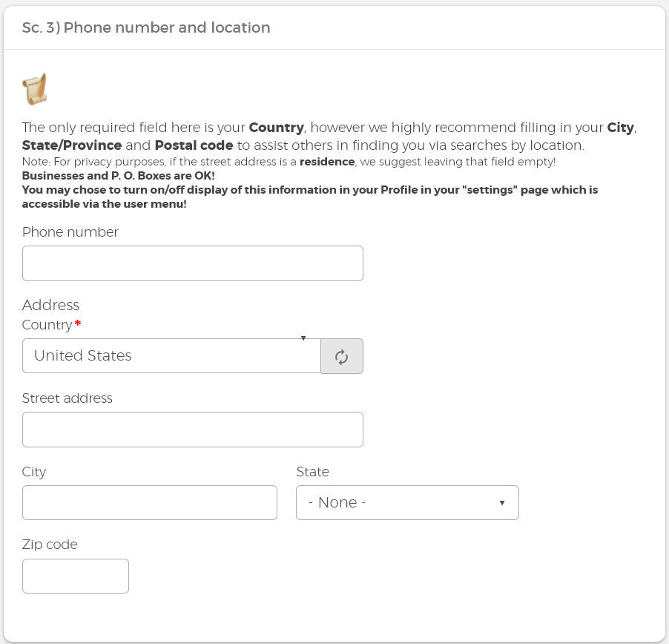
Task: Click the 'Phone number' field label
Action: pos(70,232)
